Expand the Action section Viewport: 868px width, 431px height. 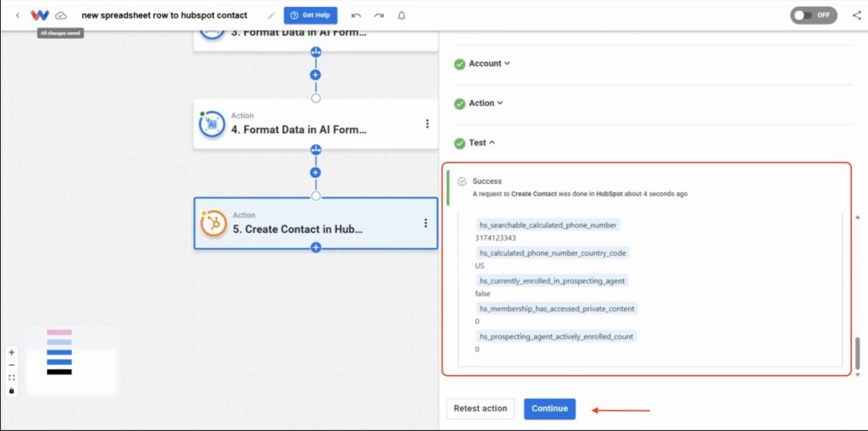click(x=486, y=103)
